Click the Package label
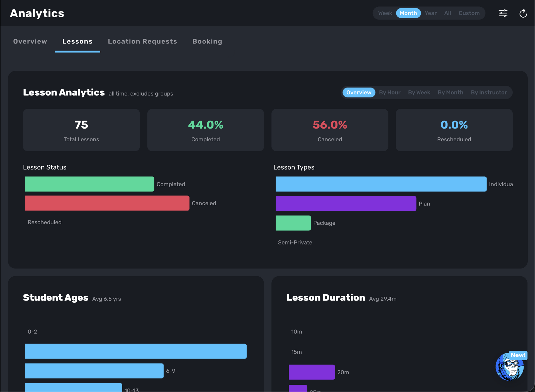535x392 pixels. point(324,223)
